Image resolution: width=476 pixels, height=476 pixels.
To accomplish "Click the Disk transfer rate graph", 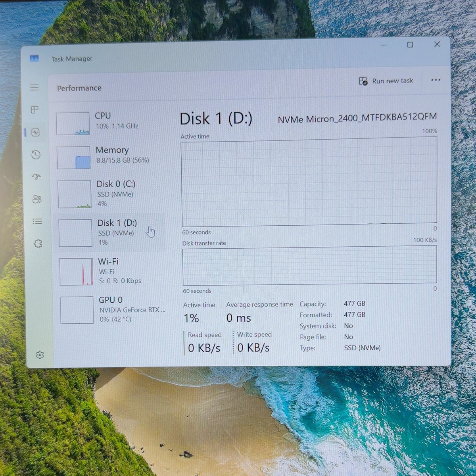I will coord(309,265).
